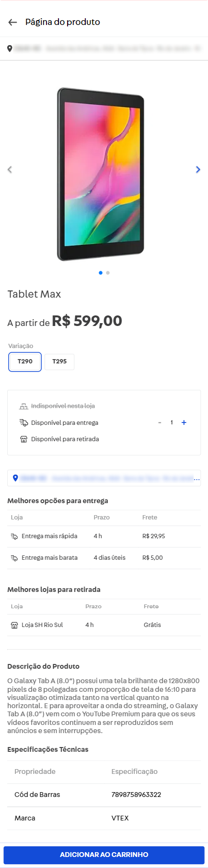Click the 'Melhores lojas para retirada' heading
The height and width of the screenshot is (868, 208).
coord(54,590)
